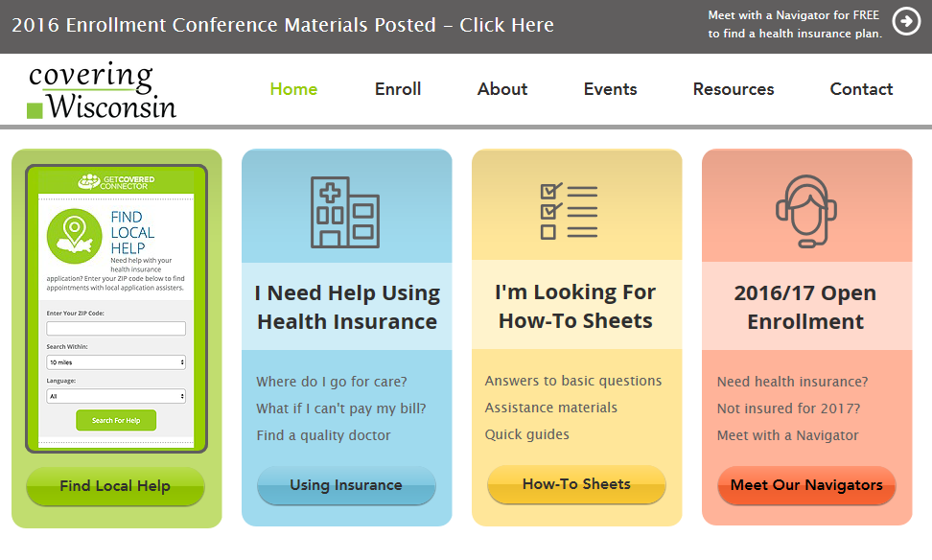Click the Find Local Help button

tap(115, 486)
